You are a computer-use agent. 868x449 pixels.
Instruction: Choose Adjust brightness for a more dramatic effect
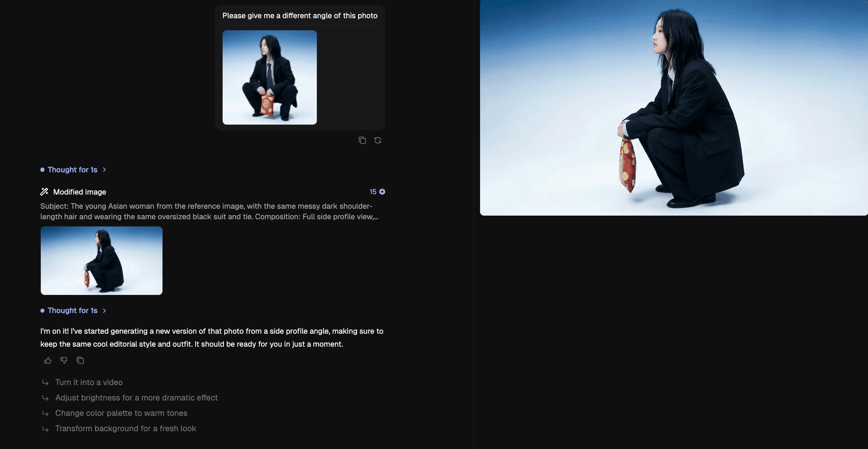click(x=137, y=398)
